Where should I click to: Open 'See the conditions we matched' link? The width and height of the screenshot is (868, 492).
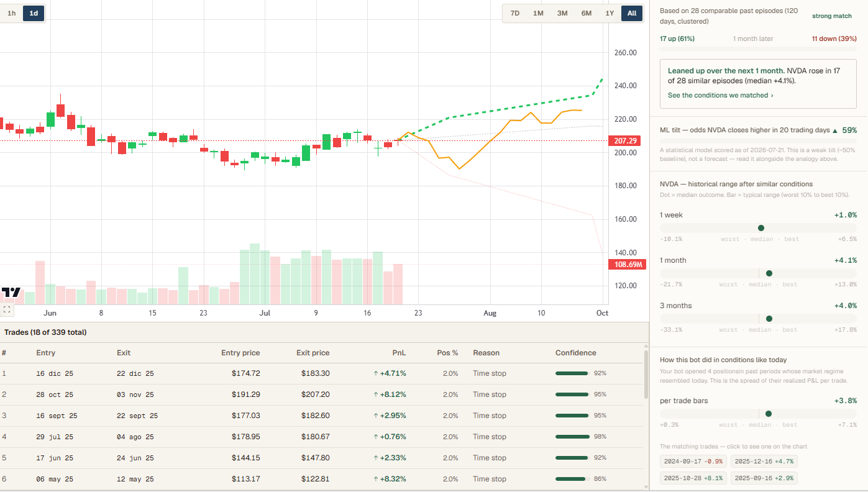pos(720,96)
